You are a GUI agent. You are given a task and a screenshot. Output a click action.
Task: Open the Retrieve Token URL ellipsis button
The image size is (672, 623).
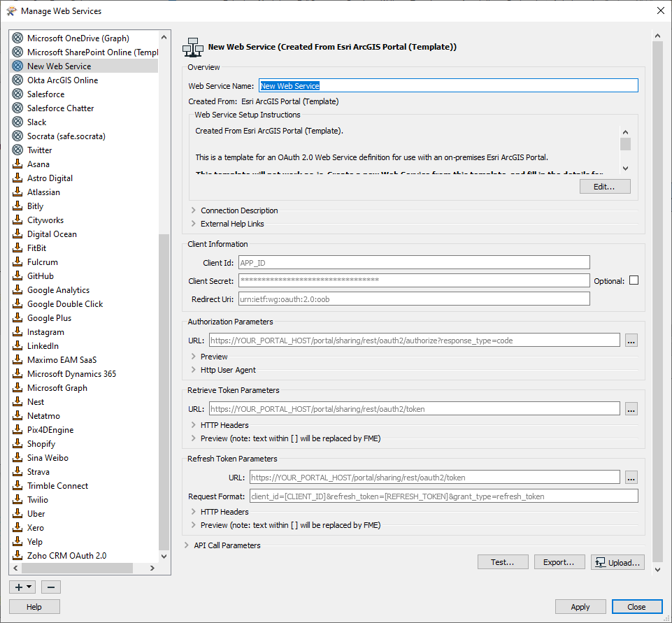pyautogui.click(x=631, y=409)
